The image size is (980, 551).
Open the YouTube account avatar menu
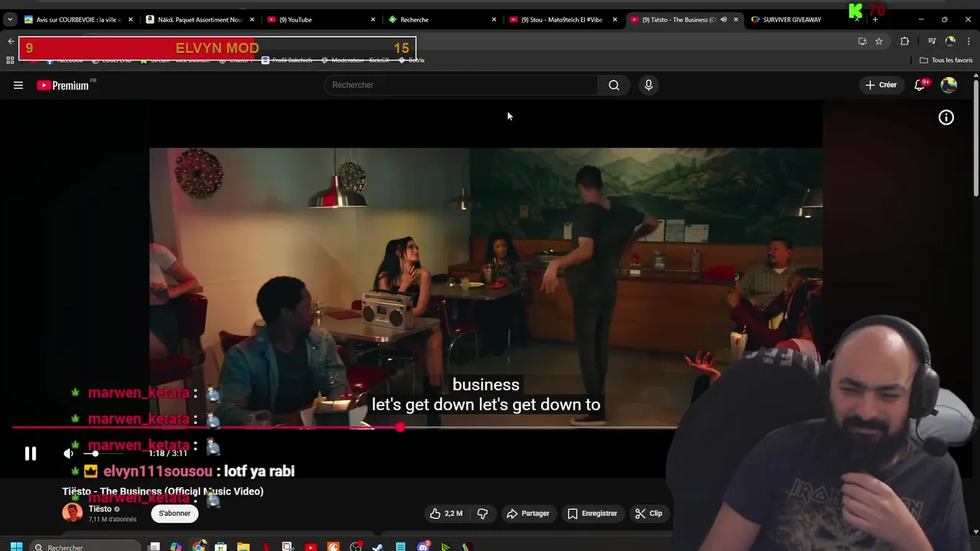pyautogui.click(x=949, y=85)
